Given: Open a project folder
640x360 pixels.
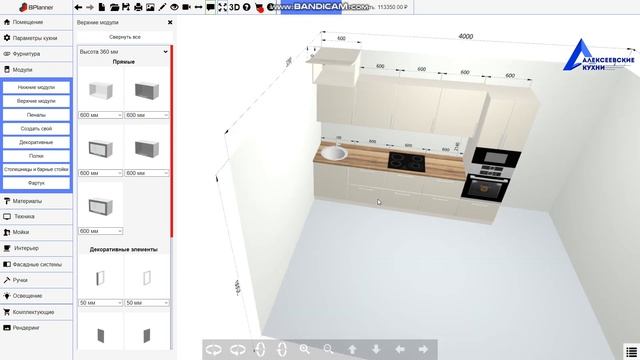Looking at the screenshot, I should click(114, 7).
